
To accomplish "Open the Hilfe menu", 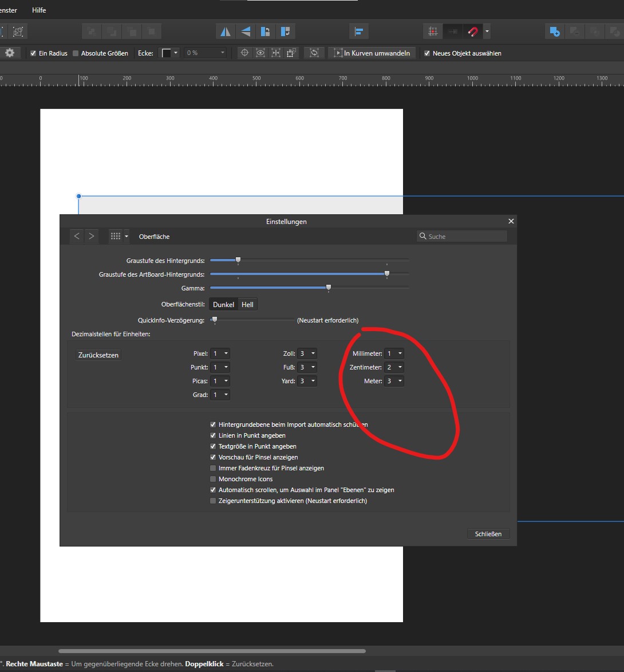I will (39, 10).
